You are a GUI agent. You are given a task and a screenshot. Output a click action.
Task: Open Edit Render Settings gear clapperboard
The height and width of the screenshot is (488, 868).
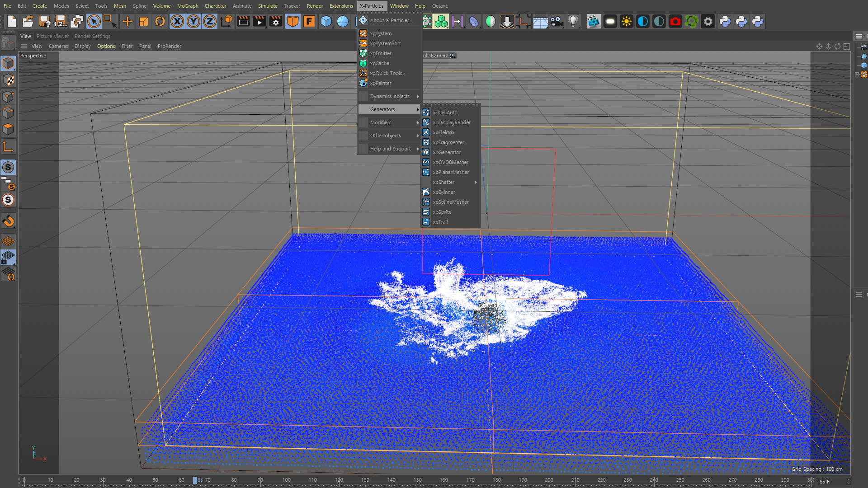pos(276,21)
